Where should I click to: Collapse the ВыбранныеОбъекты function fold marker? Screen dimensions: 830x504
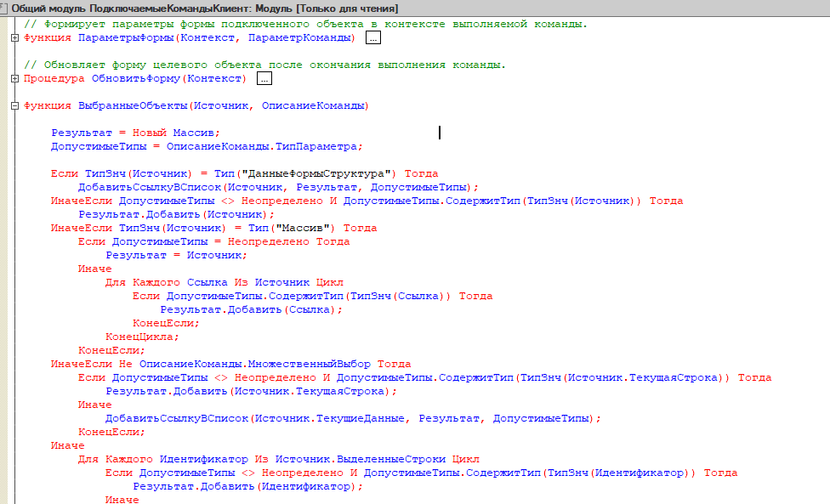coord(14,105)
